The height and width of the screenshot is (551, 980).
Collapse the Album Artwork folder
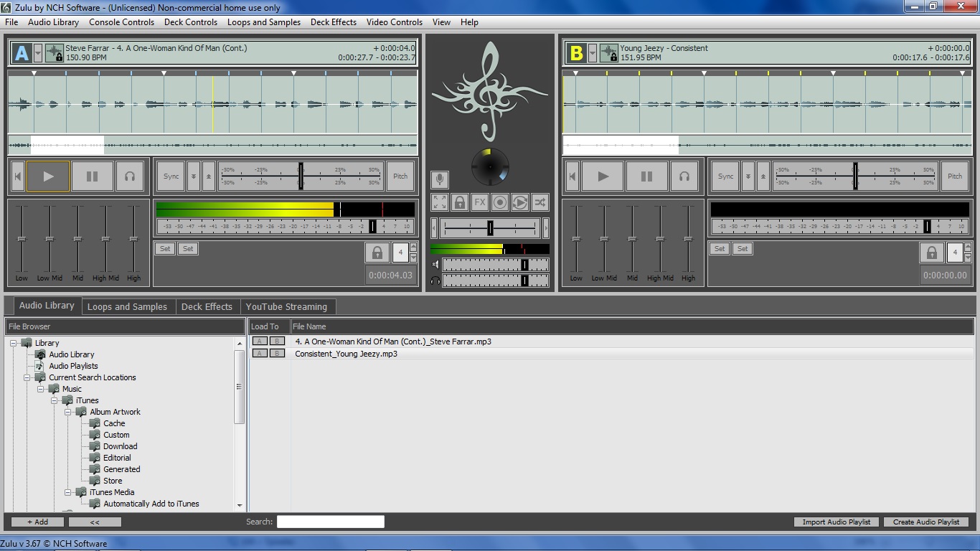coord(69,412)
